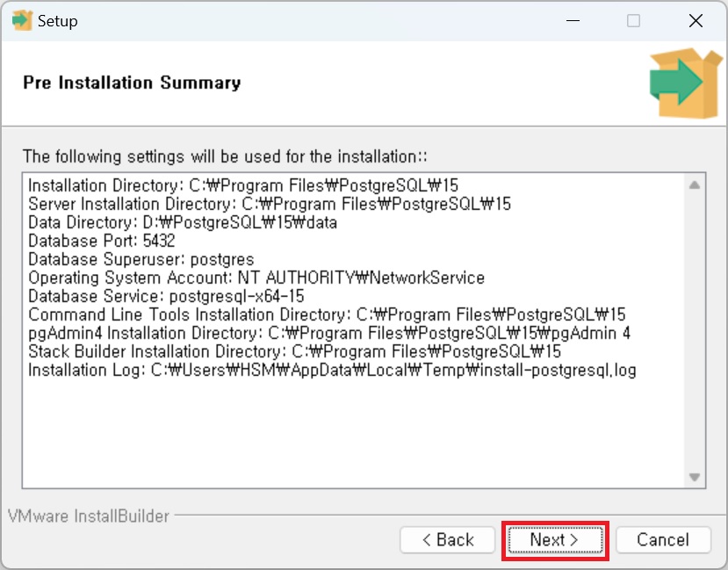Click the Operating System Account line
Viewport: 728px width, 570px height.
coord(256,278)
